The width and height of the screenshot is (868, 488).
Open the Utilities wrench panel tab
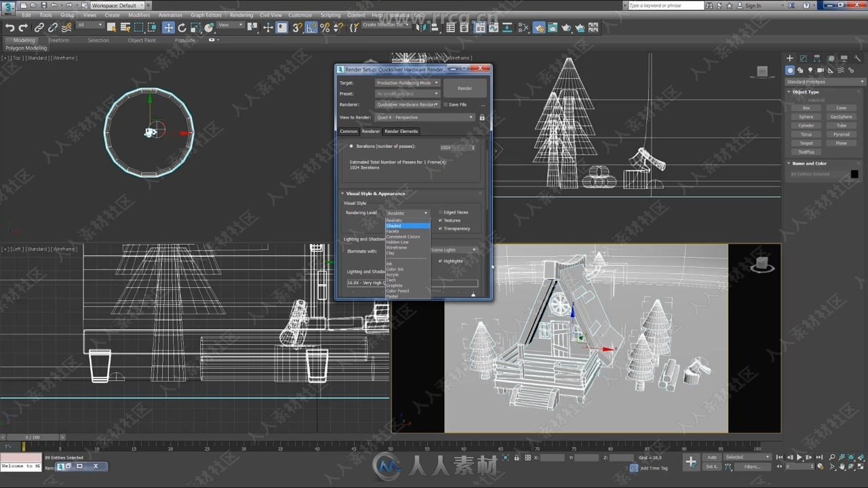pos(859,58)
